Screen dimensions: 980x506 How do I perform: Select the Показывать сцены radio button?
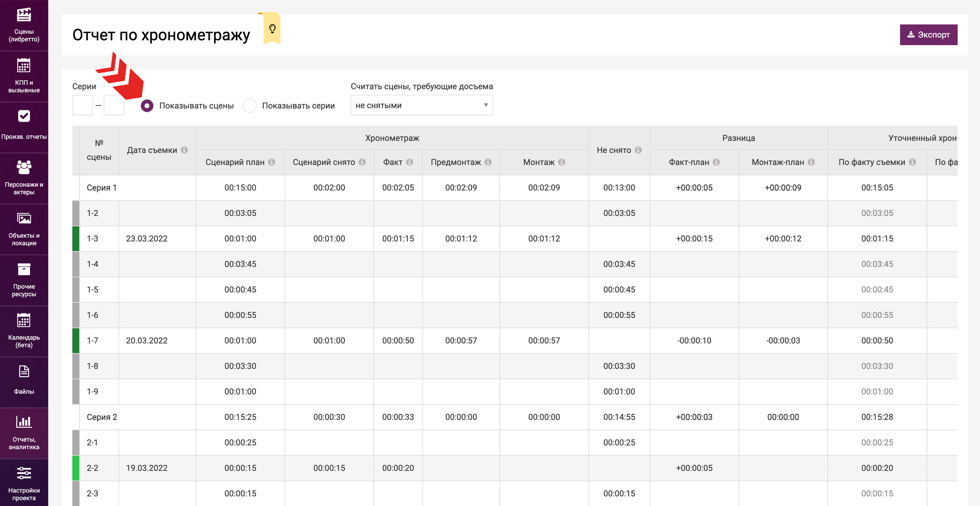pos(147,106)
